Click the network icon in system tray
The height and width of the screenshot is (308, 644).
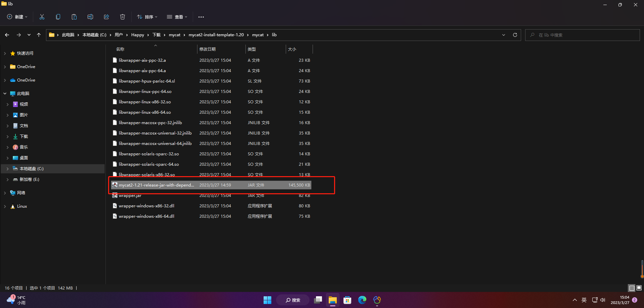click(595, 300)
